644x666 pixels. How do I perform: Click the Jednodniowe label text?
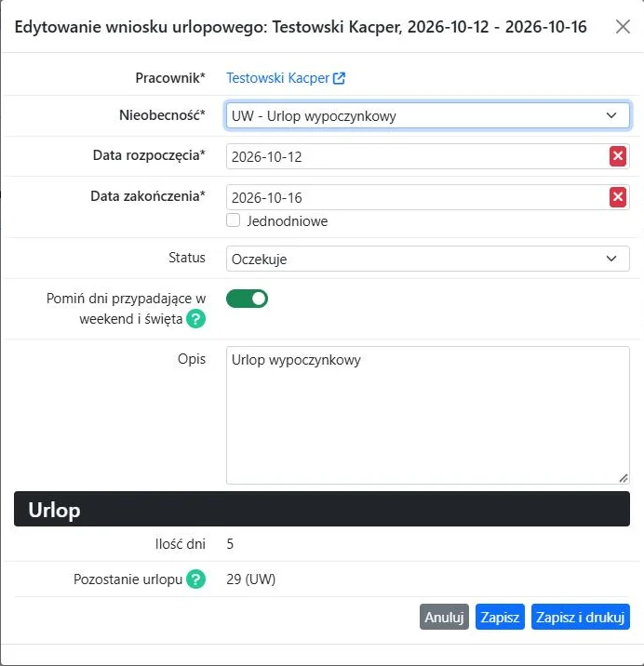[288, 221]
